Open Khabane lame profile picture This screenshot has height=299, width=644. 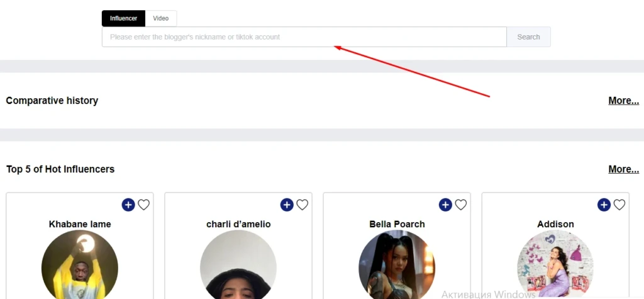tap(80, 265)
